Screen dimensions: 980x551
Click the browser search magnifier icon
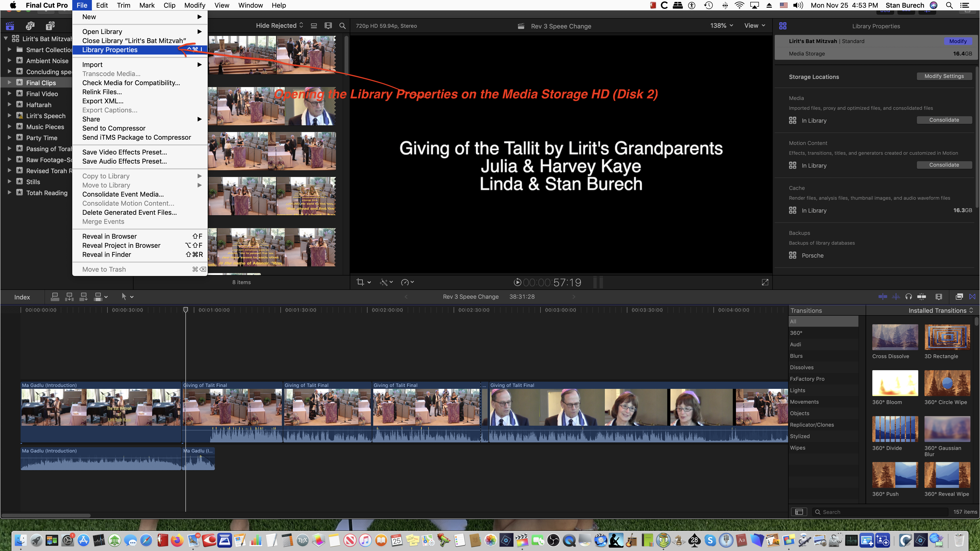click(342, 26)
